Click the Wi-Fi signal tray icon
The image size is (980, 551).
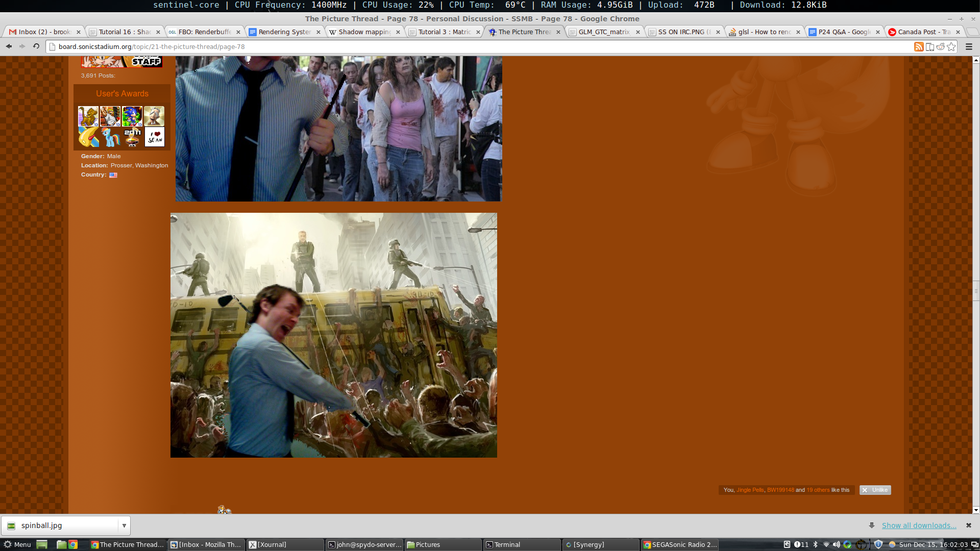coord(826,544)
